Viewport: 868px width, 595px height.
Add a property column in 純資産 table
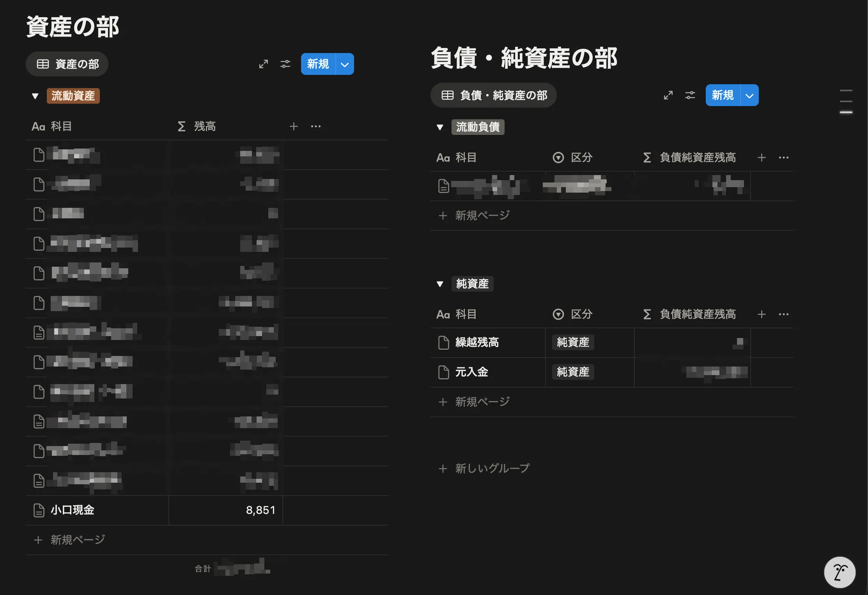(762, 314)
